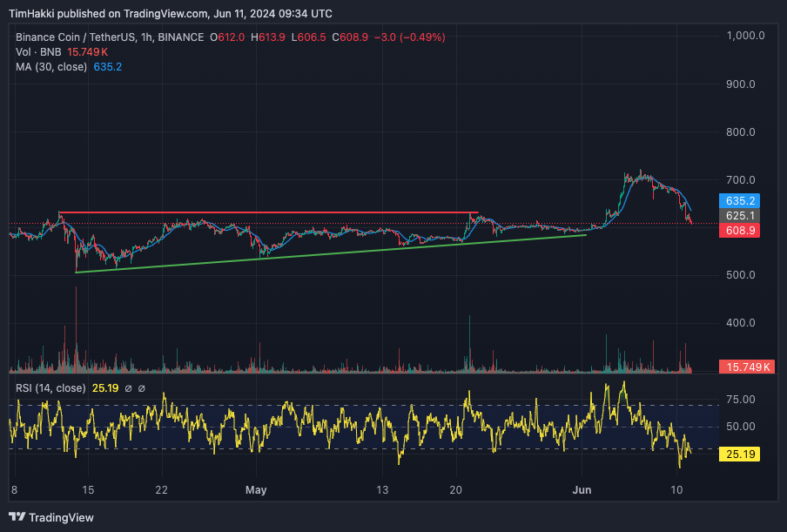Click the 75.00 level on RSI scale
This screenshot has width=787, height=532.
tap(740, 401)
